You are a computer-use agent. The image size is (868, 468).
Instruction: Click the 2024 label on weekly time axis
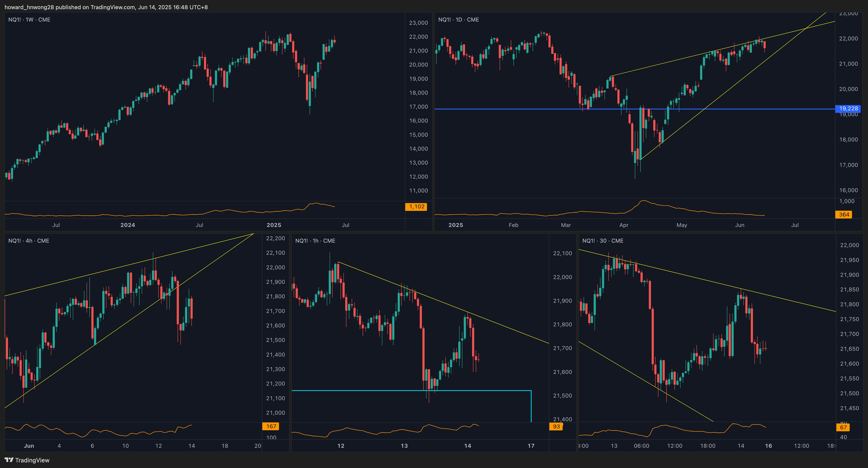click(128, 225)
